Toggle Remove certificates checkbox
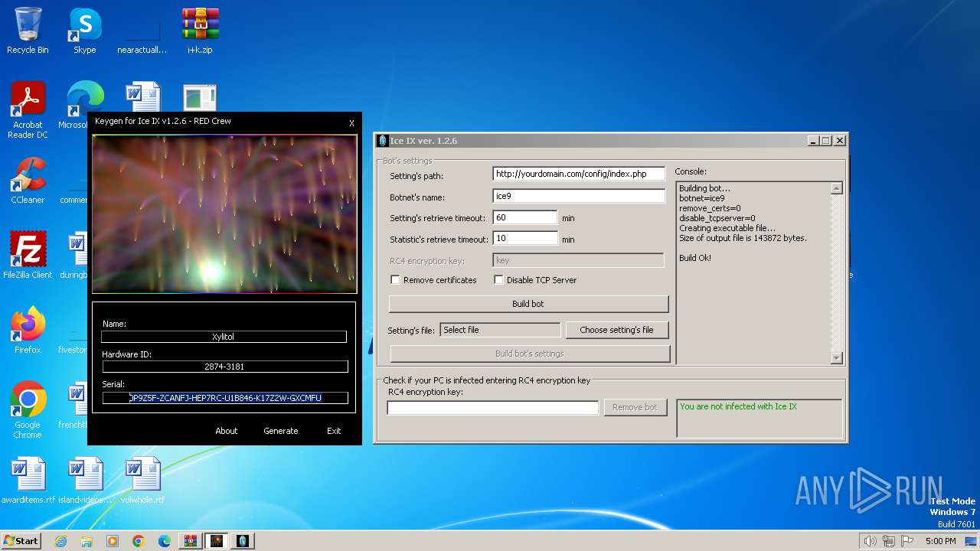Screen dimensions: 980x551 point(395,280)
